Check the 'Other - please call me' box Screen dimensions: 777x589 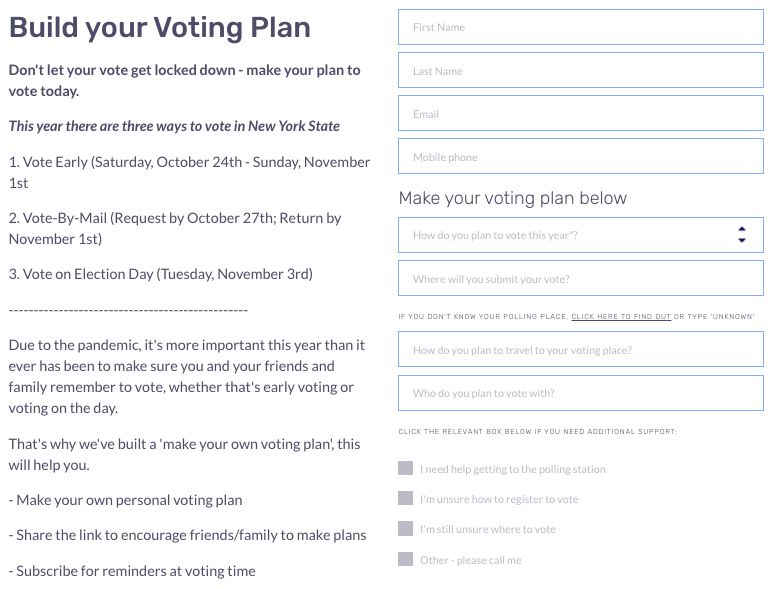405,559
